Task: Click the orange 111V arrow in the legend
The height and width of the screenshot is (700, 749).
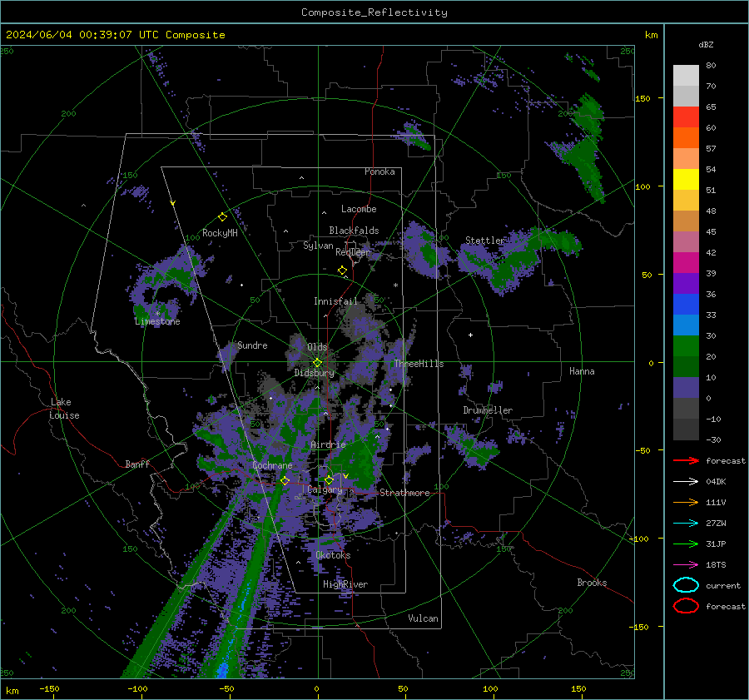Action: 686,502
